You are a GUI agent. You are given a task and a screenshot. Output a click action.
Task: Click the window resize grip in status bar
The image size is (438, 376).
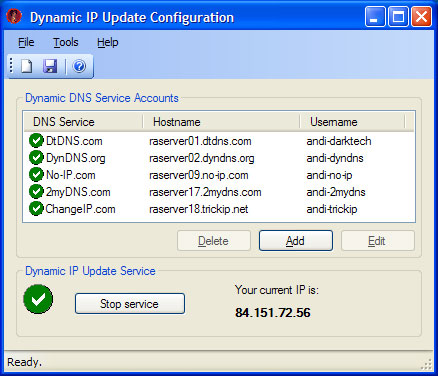click(x=426, y=364)
